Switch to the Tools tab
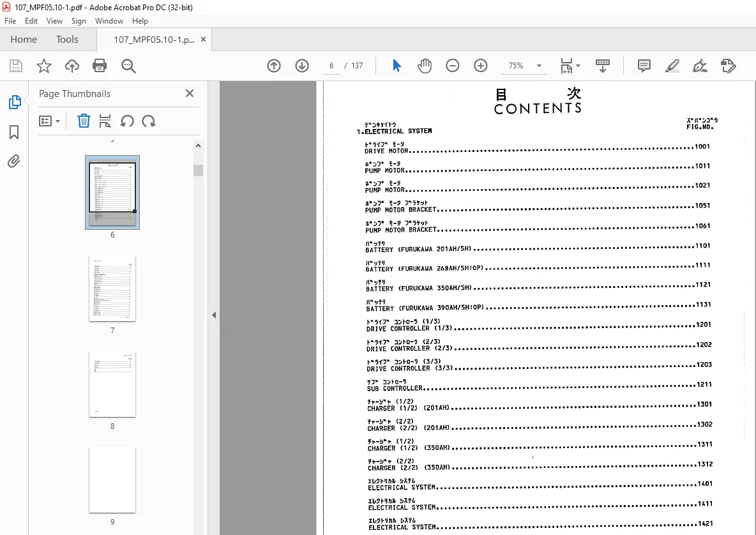756x535 pixels. tap(67, 40)
